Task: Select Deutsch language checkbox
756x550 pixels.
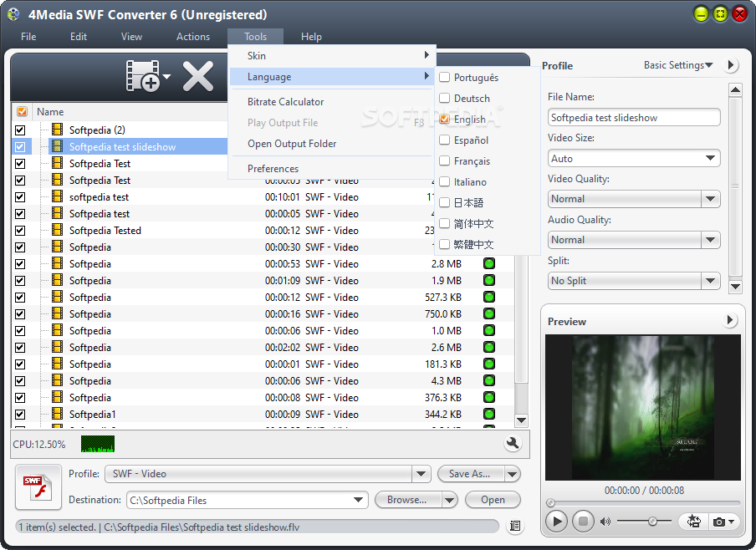Action: point(445,98)
